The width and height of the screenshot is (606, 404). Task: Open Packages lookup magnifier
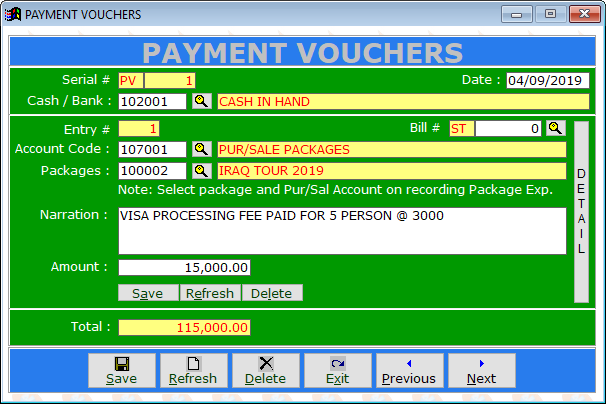201,170
